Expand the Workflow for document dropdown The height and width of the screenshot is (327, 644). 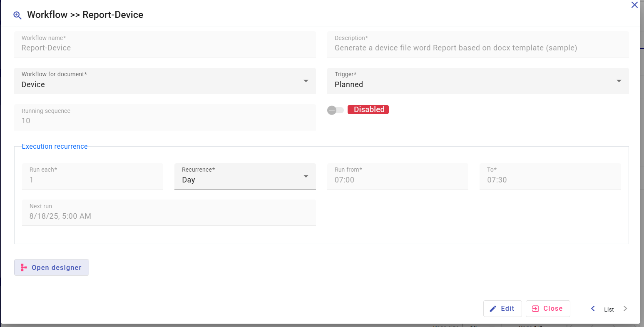coord(306,81)
